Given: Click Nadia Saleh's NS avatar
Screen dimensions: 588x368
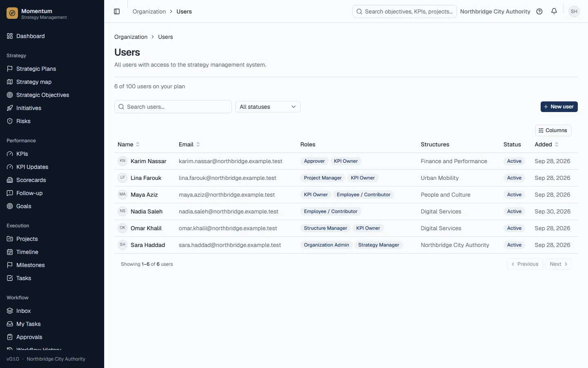Looking at the screenshot, I should (x=122, y=211).
